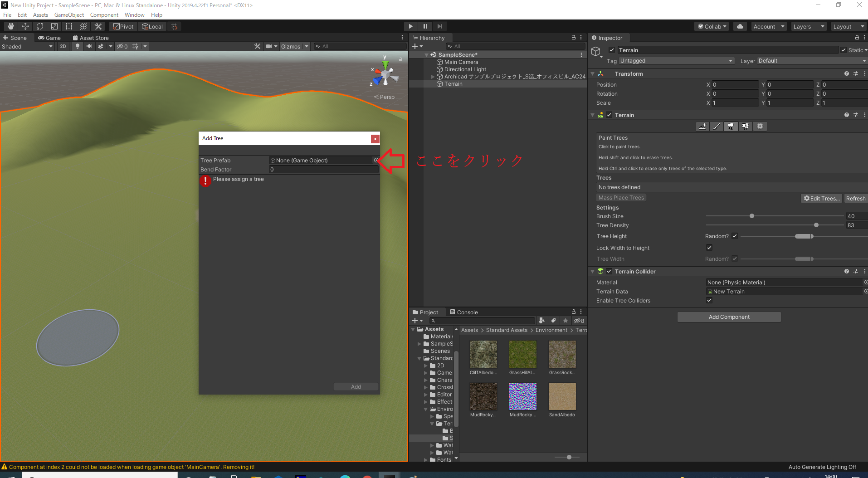Open Account dropdown
Viewport: 868px width, 478px height.
pos(769,26)
